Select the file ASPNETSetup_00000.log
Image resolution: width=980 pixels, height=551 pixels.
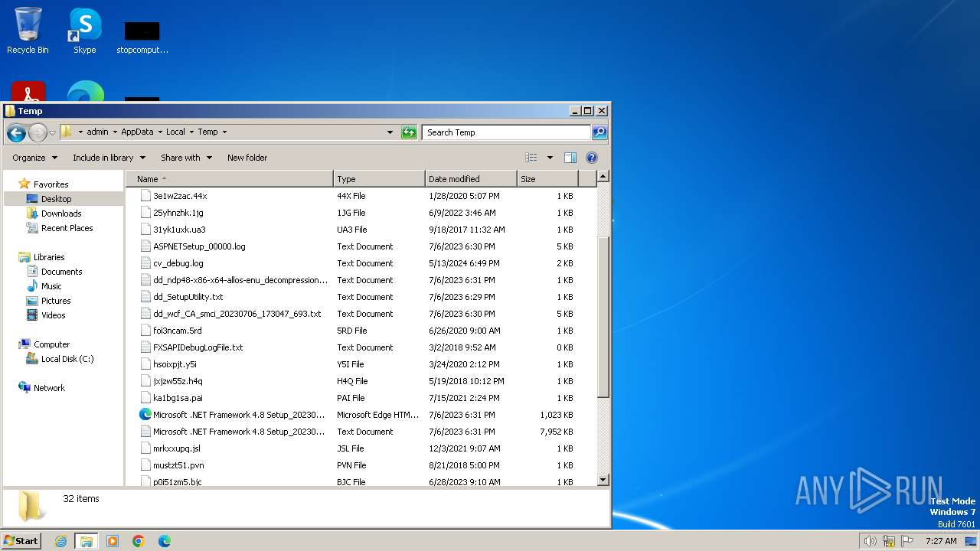199,246
